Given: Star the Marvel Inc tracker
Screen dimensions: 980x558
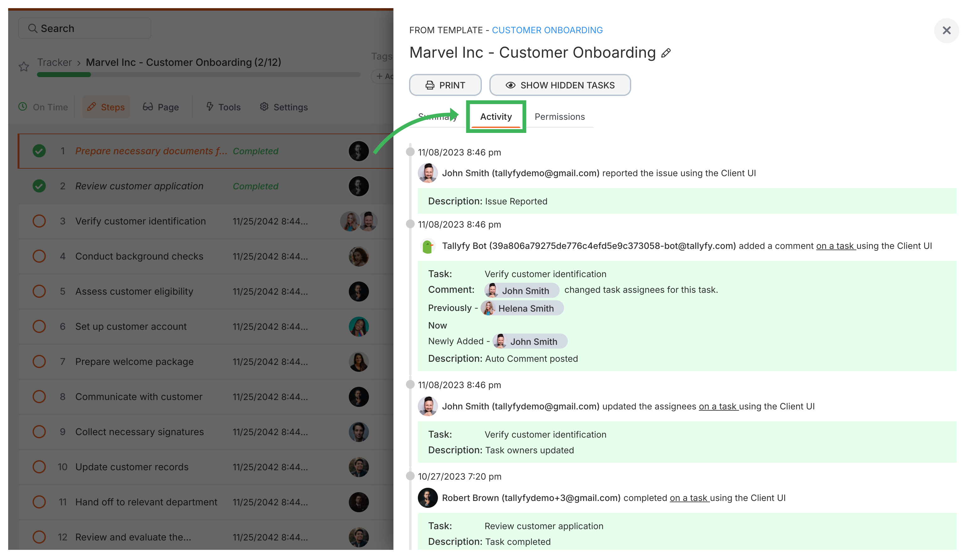Looking at the screenshot, I should pyautogui.click(x=24, y=66).
